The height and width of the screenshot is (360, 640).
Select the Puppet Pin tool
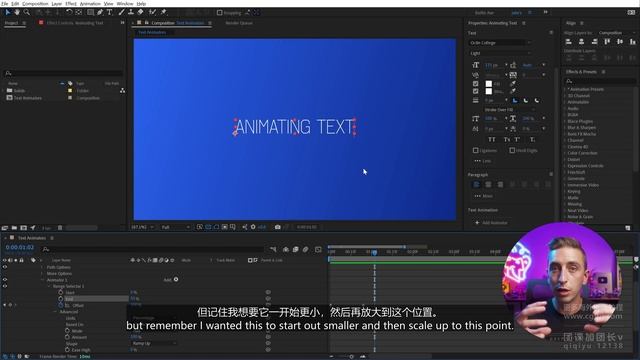tap(163, 13)
